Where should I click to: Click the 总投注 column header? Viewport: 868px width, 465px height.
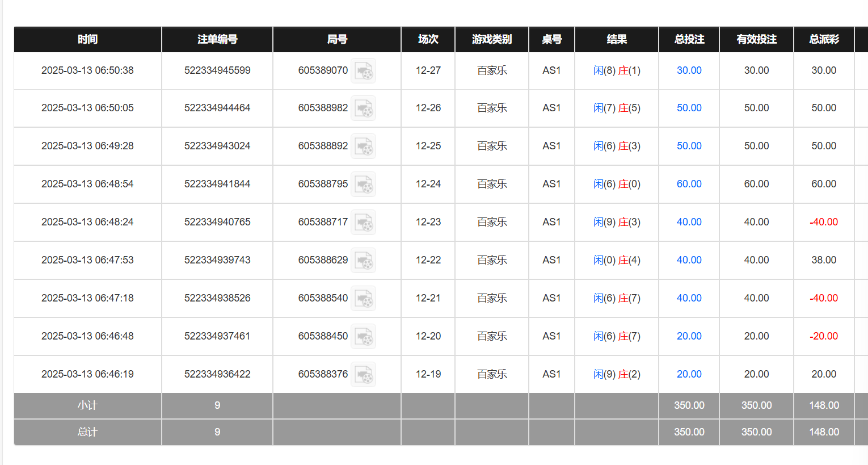point(689,39)
